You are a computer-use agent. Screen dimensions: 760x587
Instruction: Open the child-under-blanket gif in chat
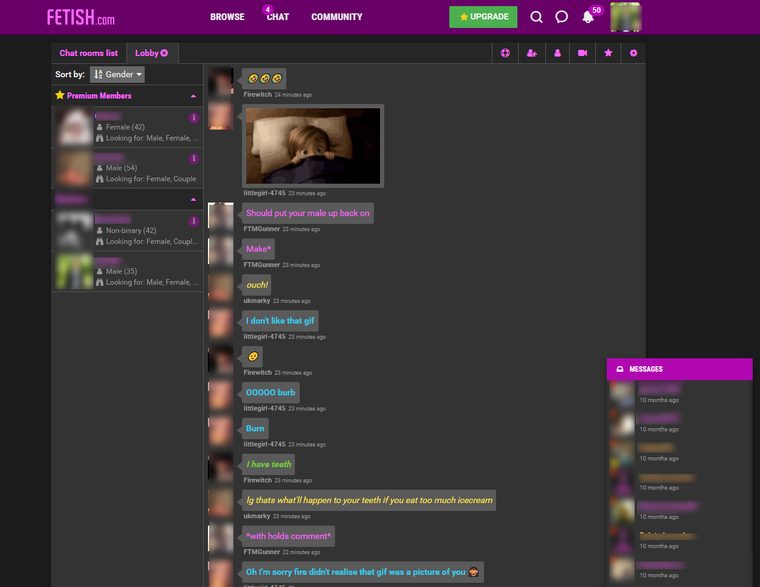click(x=313, y=146)
